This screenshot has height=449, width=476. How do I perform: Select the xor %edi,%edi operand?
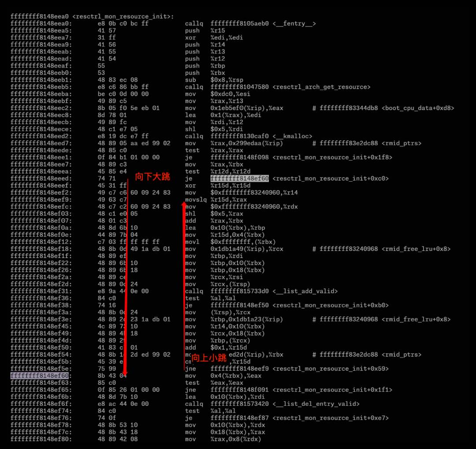[227, 37]
